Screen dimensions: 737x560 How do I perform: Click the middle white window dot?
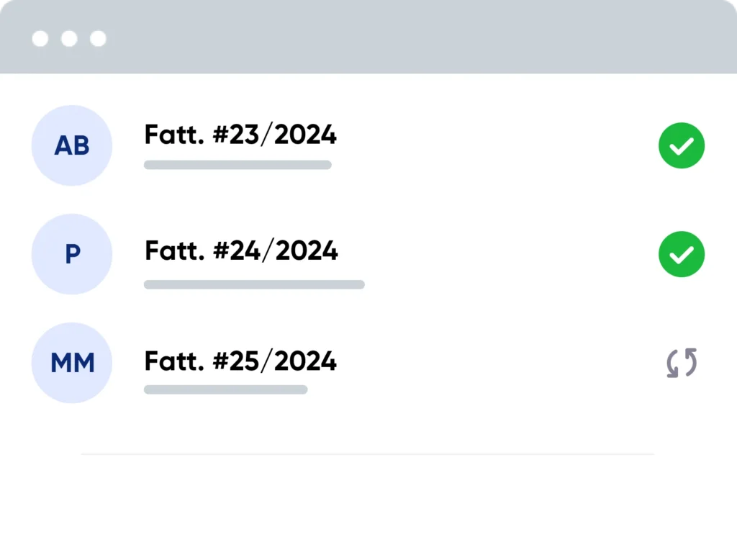[69, 38]
